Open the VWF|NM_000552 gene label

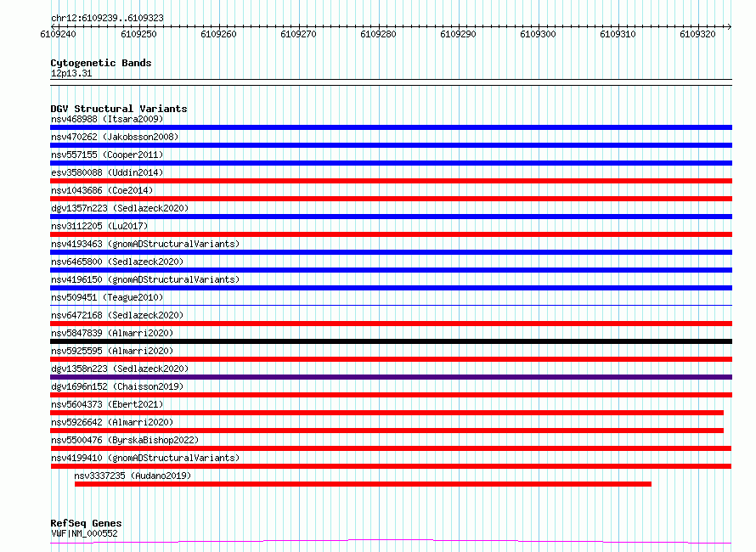point(84,533)
